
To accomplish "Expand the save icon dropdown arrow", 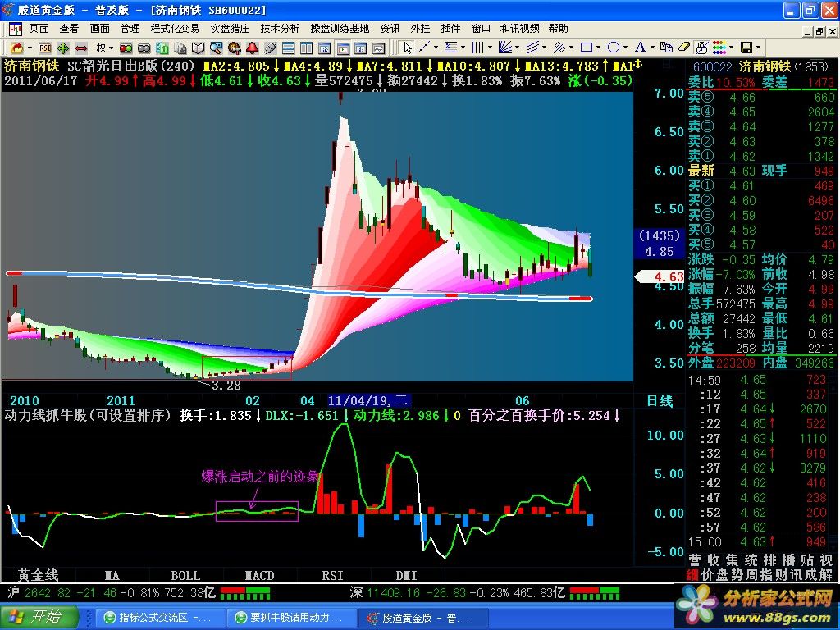I will click(759, 48).
